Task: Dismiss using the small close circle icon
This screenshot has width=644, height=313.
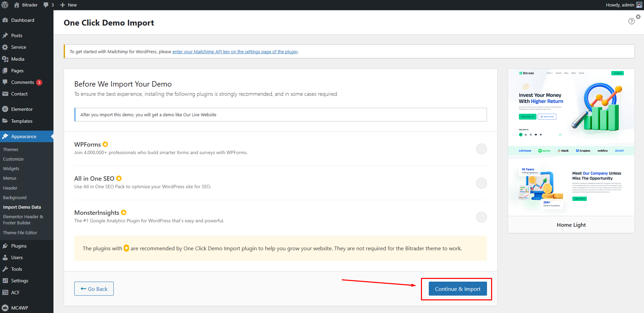Action: (x=638, y=17)
